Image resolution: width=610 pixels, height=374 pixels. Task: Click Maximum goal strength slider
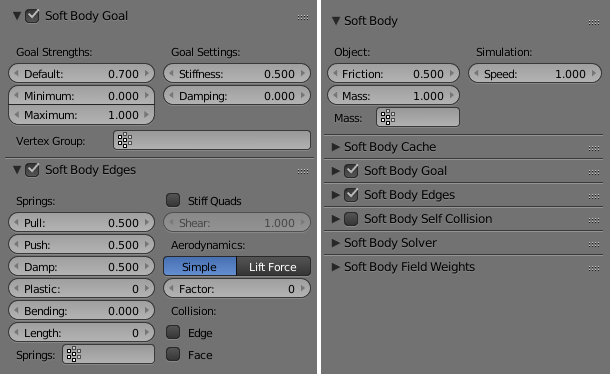click(x=81, y=115)
